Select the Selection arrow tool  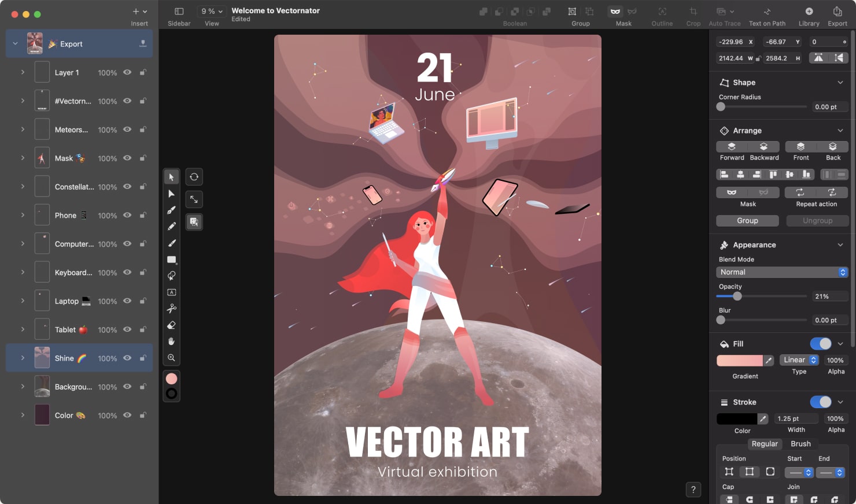[x=171, y=177]
